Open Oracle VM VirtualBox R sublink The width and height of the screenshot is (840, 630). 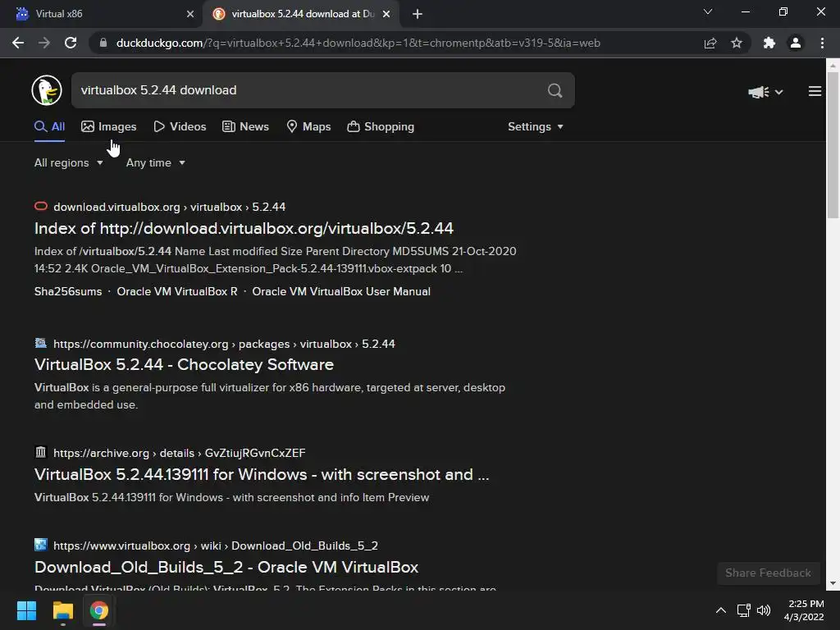click(x=177, y=292)
